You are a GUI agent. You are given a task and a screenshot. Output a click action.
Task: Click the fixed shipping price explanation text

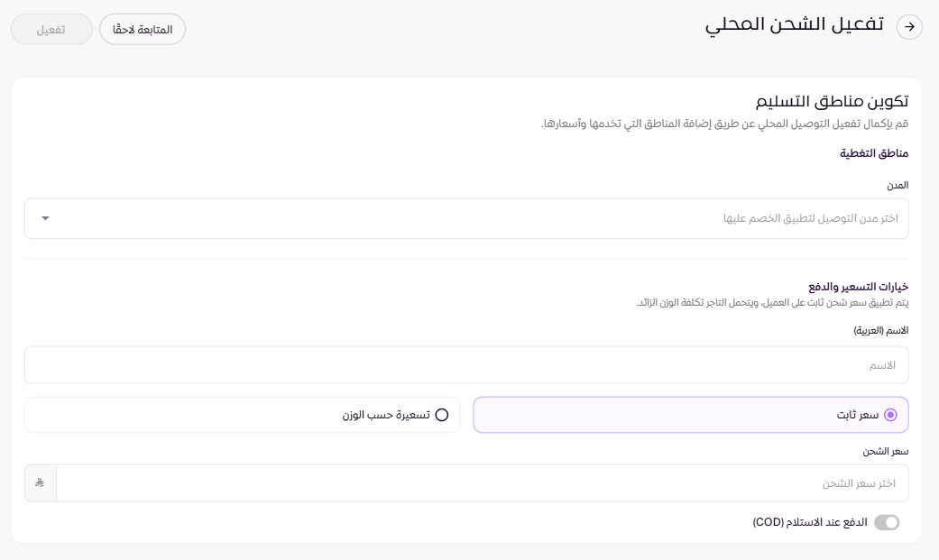(x=772, y=302)
